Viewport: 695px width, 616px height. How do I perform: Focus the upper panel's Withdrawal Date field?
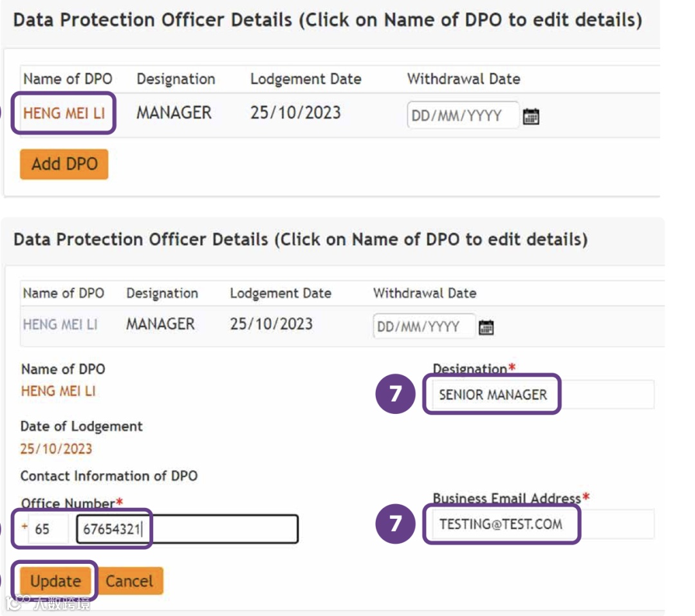[462, 117]
